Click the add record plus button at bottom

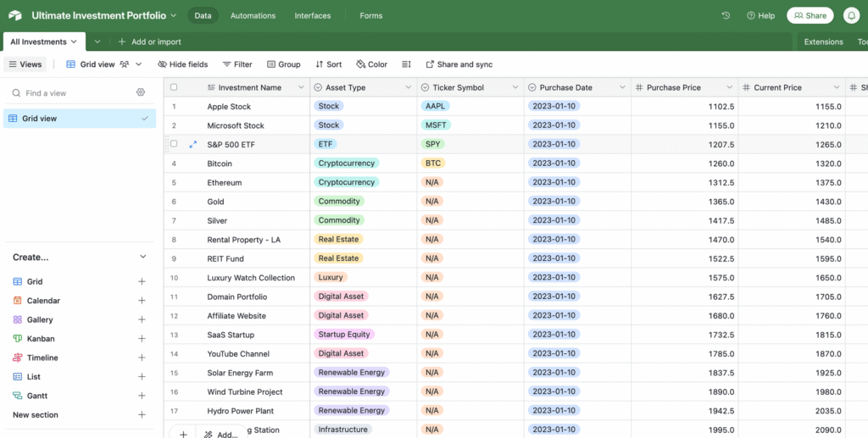[183, 434]
